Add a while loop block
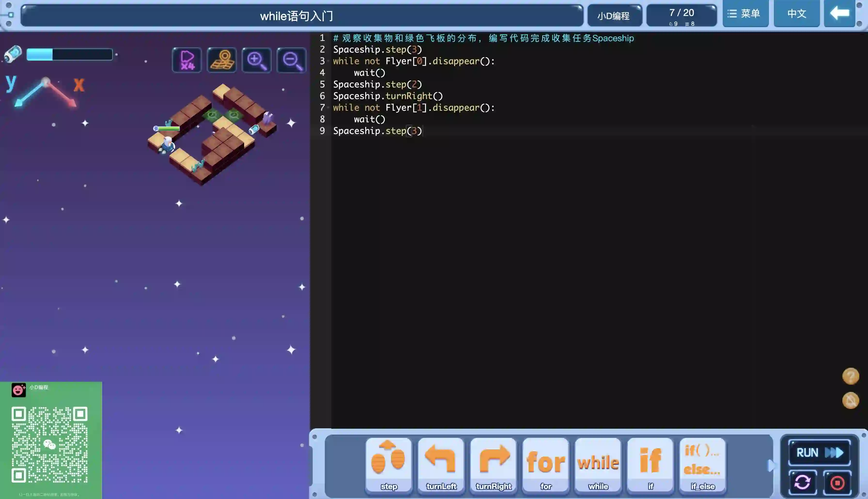Viewport: 868px width, 499px height. pos(598,464)
